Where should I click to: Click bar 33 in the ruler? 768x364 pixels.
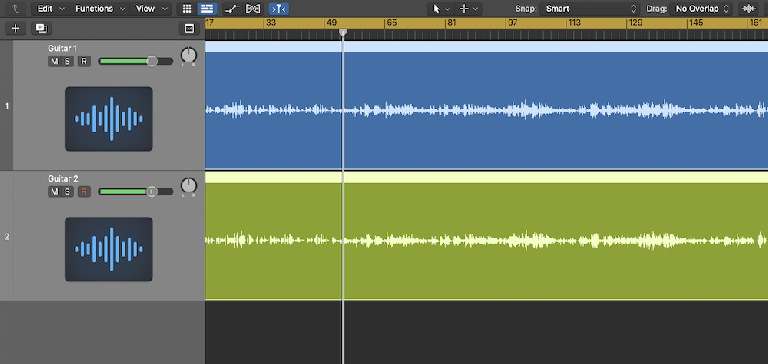[271, 23]
